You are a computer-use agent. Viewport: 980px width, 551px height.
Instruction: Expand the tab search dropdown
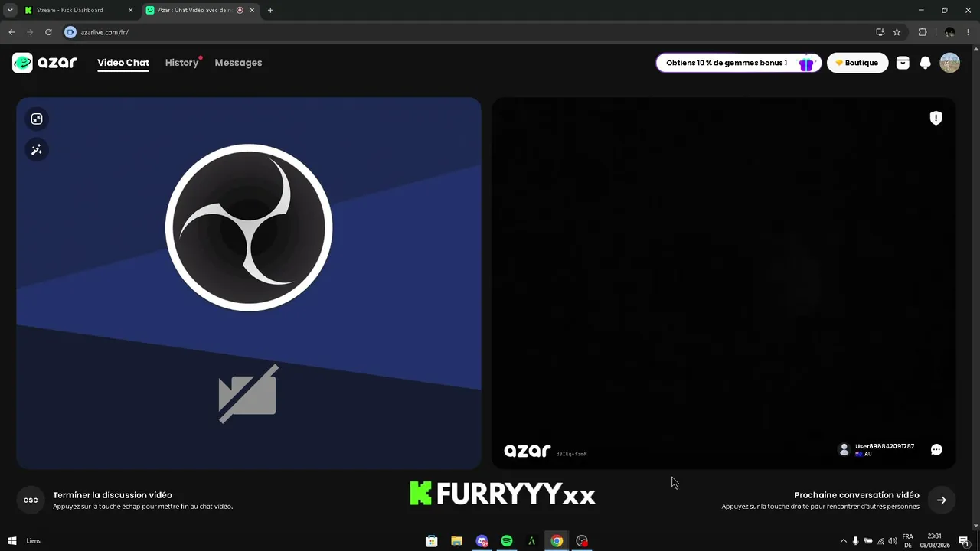click(10, 10)
